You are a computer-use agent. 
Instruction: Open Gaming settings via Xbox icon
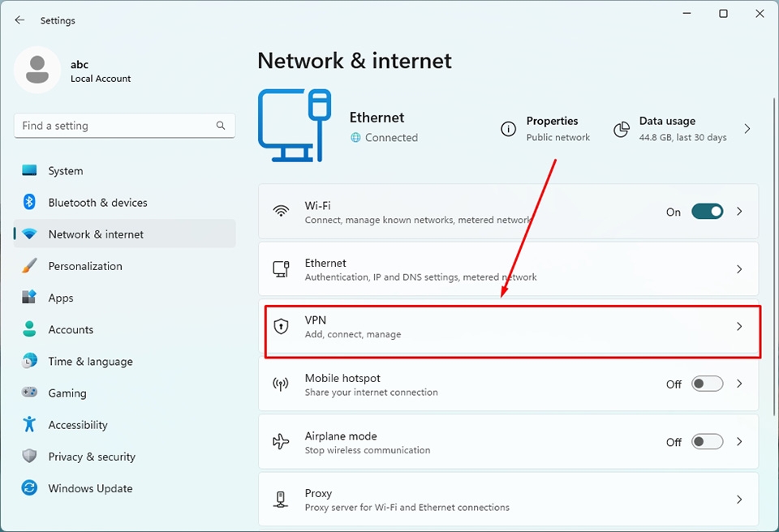28,393
